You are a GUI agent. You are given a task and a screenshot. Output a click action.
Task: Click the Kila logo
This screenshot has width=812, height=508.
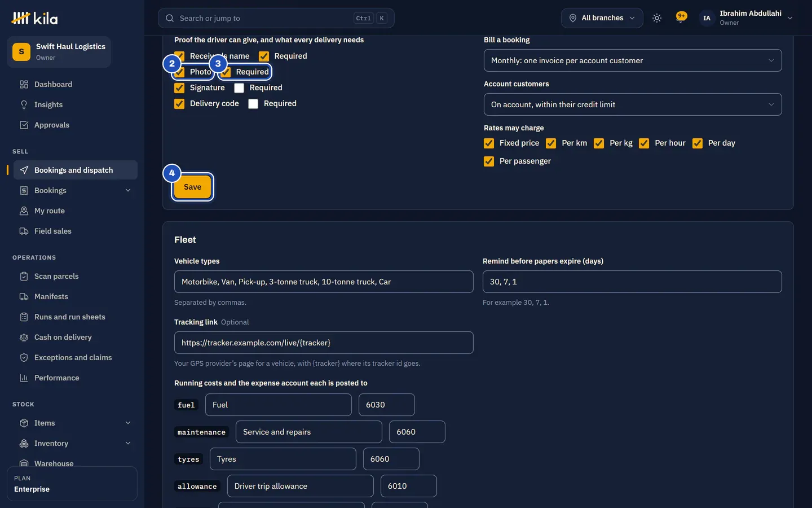34,18
